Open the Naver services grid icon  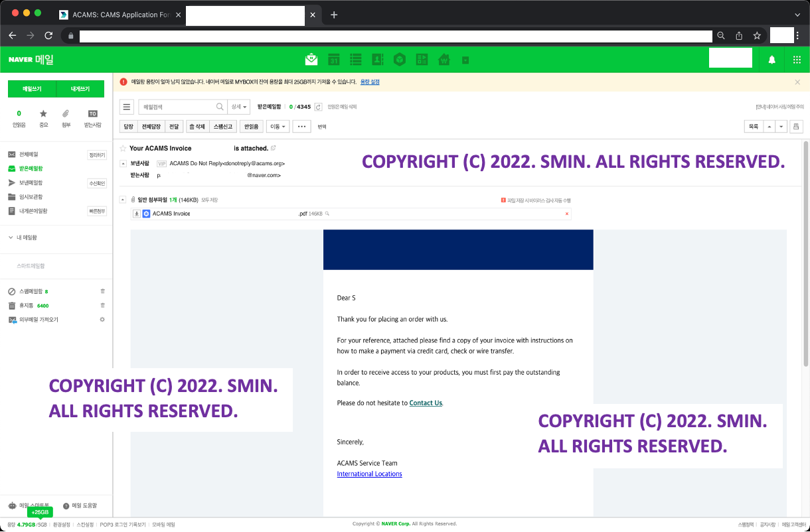point(797,60)
